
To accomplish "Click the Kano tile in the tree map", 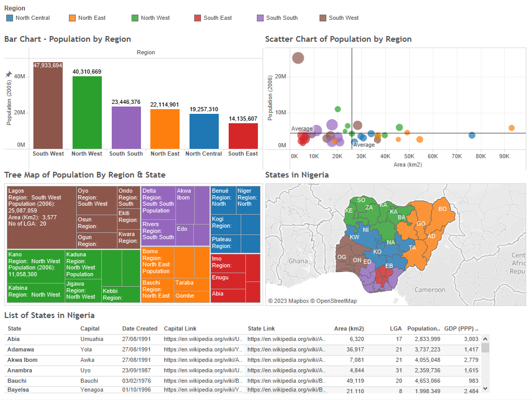I will tap(35, 266).
